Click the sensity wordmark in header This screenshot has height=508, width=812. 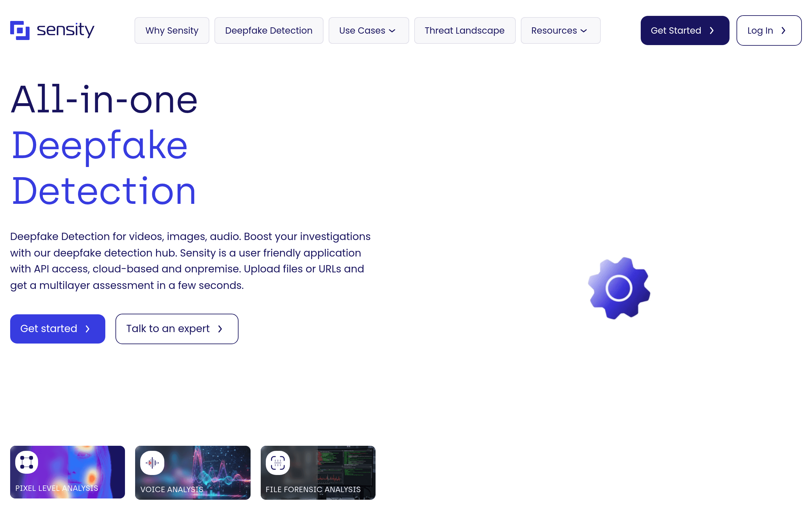click(65, 30)
